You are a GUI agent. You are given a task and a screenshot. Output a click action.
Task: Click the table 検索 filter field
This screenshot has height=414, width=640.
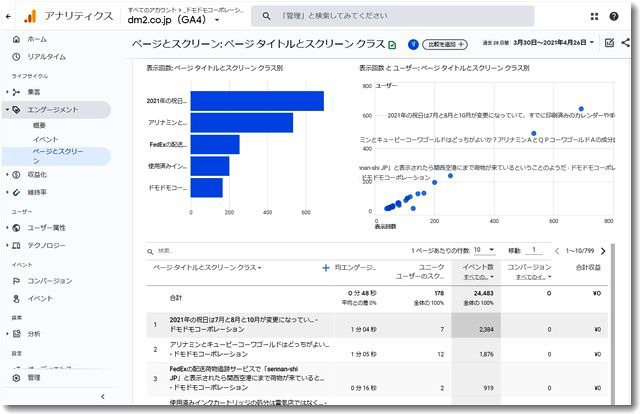[x=278, y=251]
